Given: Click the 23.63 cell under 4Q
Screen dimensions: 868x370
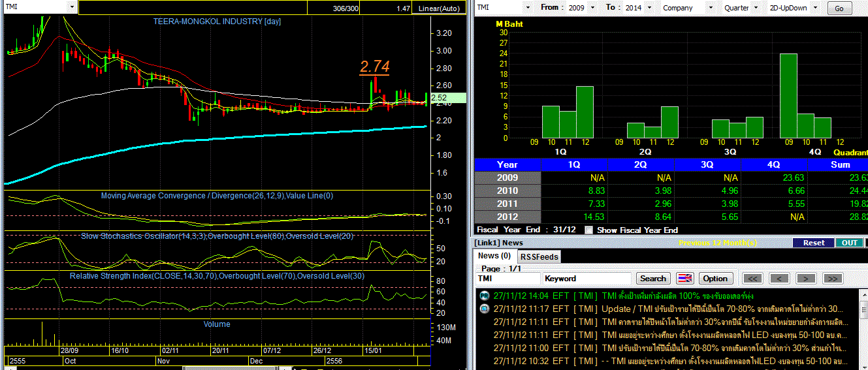Looking at the screenshot, I should [x=774, y=177].
